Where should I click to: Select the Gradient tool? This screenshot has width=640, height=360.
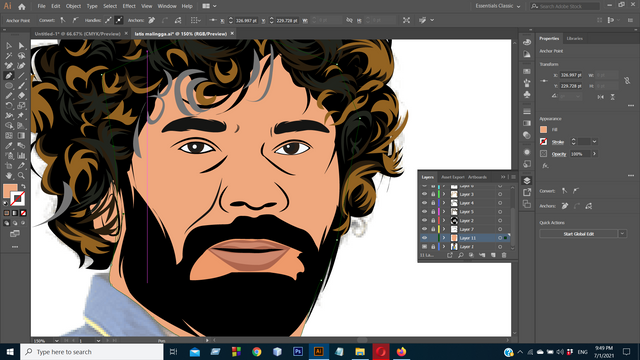tap(21, 136)
